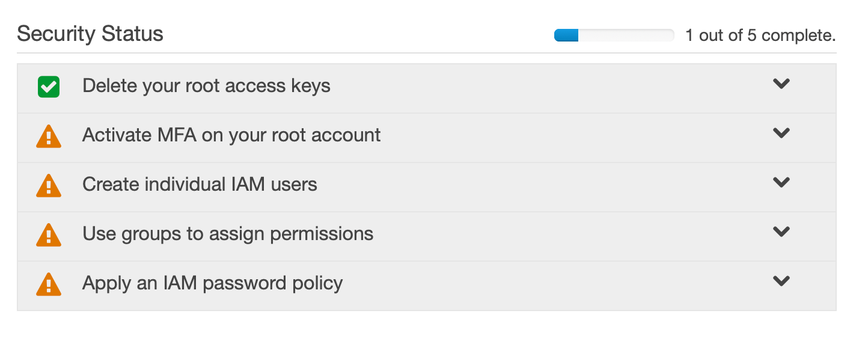Click the Security Status heading
The height and width of the screenshot is (355, 868).
90,34
